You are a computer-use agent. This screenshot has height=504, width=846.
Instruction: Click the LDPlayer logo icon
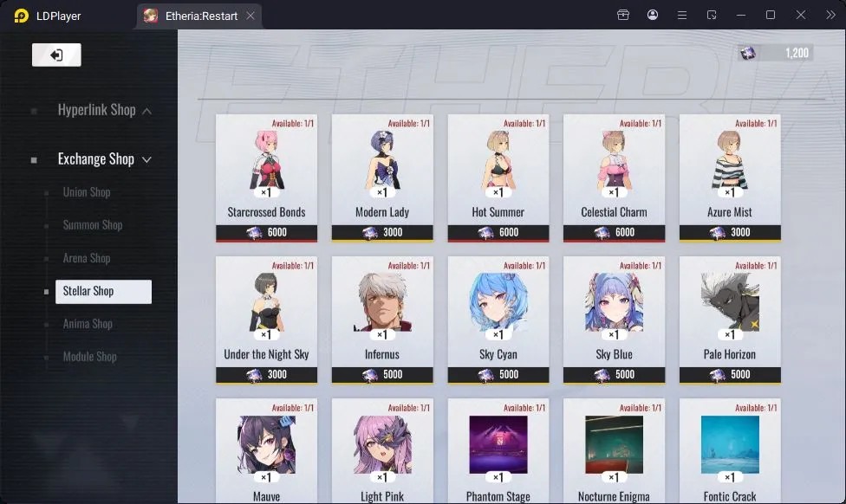pos(21,16)
